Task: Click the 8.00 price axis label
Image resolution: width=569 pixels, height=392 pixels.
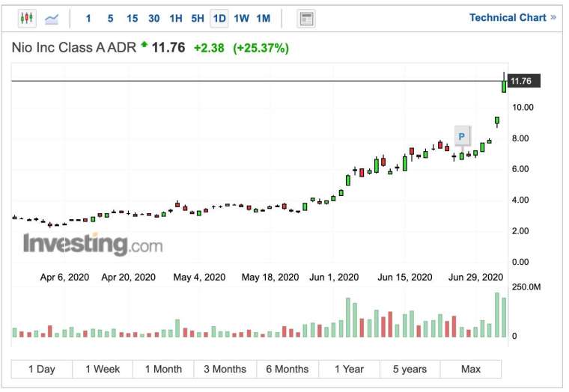Action: pos(520,138)
